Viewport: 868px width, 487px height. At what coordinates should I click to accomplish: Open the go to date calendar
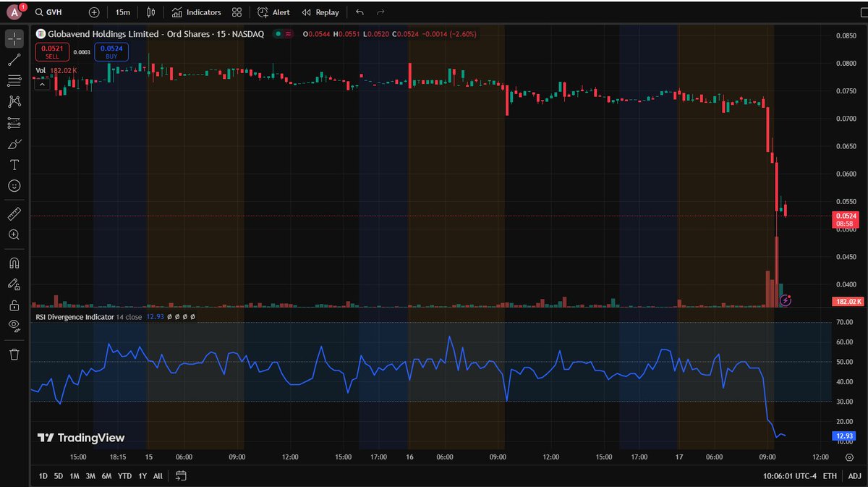click(181, 475)
